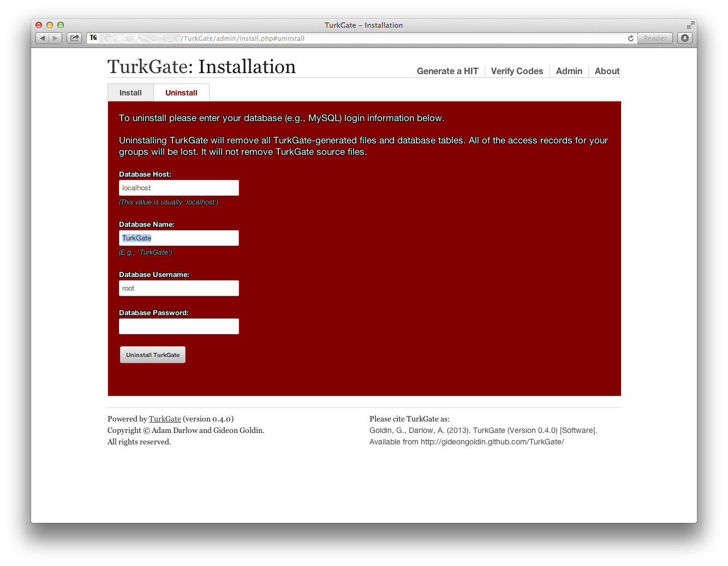Click the Database Host label
The width and height of the screenshot is (728, 566).
pyautogui.click(x=145, y=174)
